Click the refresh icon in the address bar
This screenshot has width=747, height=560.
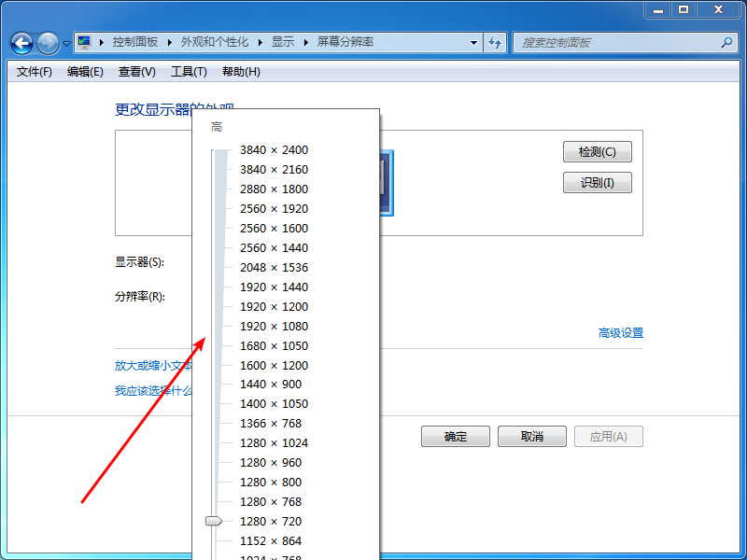point(496,43)
